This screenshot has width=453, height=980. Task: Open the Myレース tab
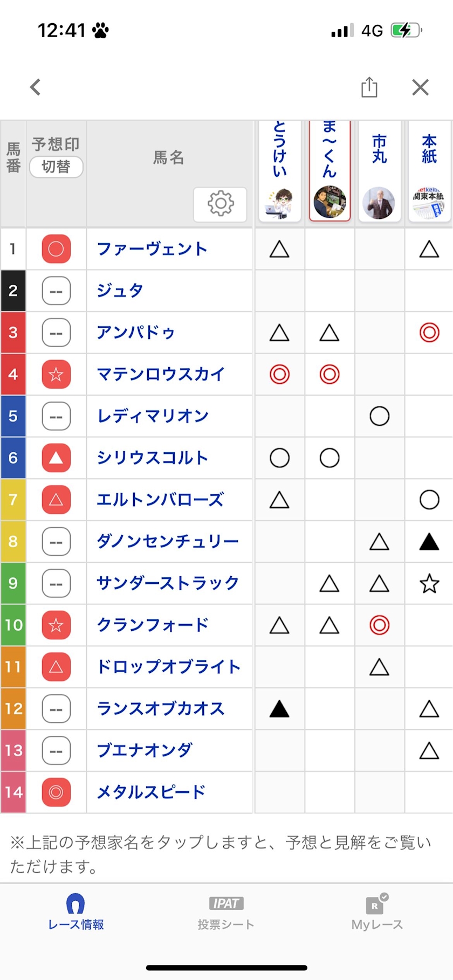377,912
